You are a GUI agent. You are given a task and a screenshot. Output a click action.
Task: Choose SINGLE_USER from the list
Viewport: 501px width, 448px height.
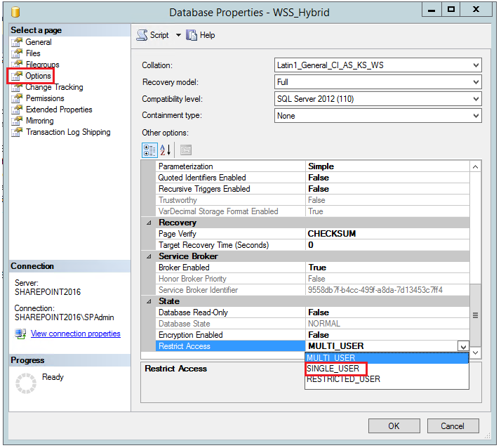tap(387, 369)
